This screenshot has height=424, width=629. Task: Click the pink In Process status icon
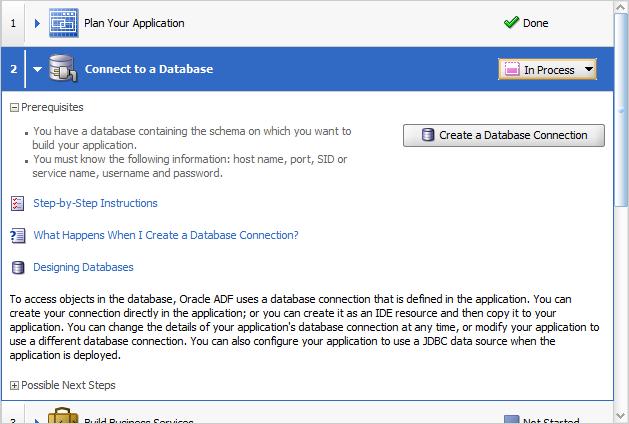point(512,69)
